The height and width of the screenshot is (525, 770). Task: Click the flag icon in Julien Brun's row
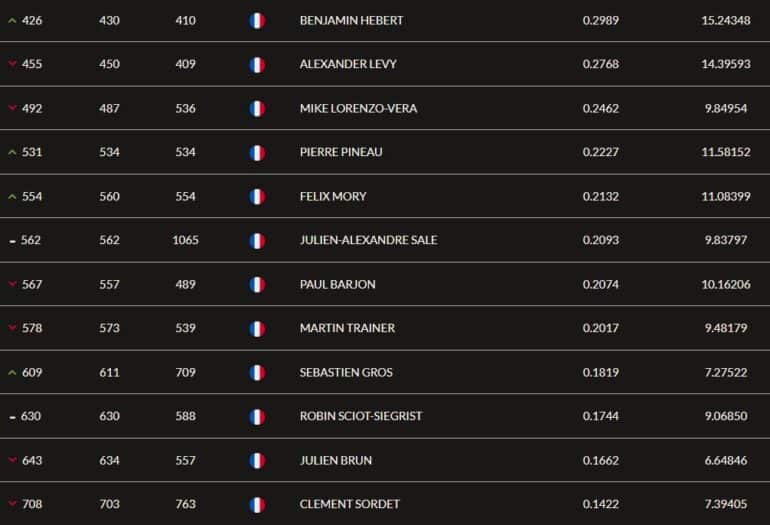tap(257, 461)
